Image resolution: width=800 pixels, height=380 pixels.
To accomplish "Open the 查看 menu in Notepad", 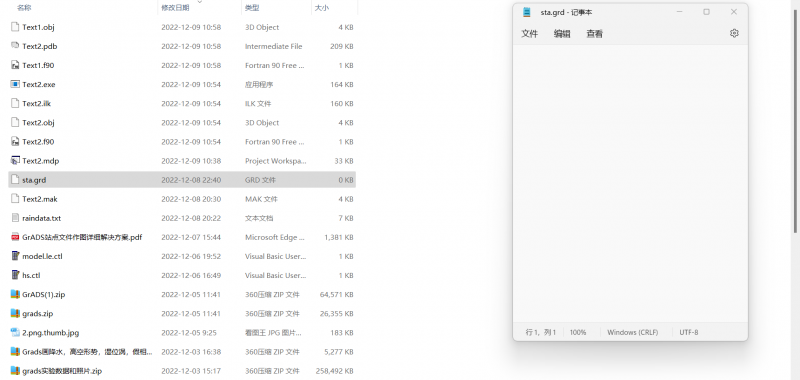I will pyautogui.click(x=594, y=34).
